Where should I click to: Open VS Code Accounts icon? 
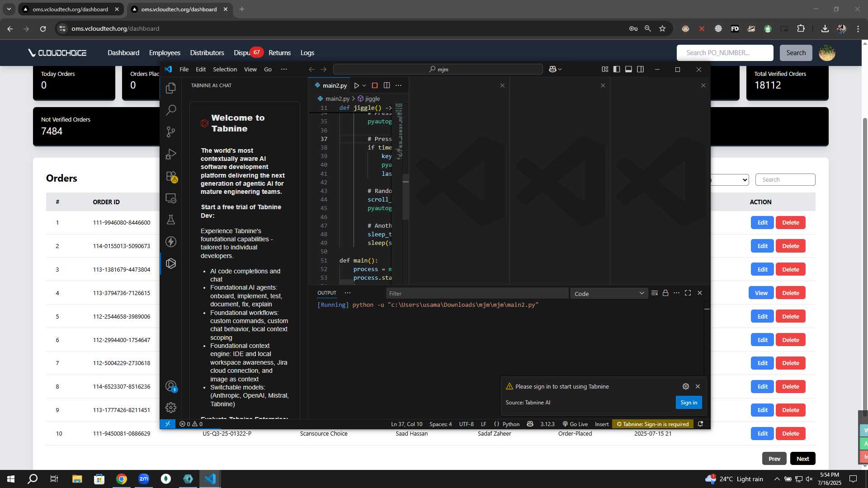pos(171,386)
